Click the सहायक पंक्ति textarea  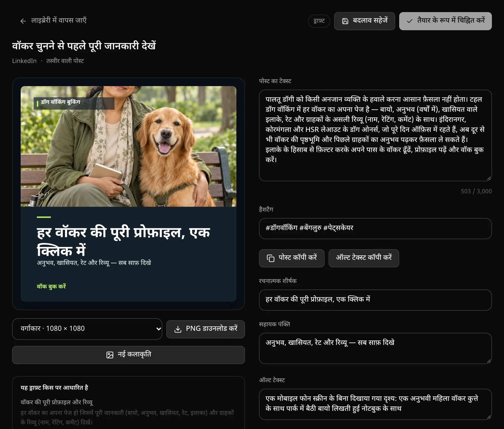tap(375, 348)
